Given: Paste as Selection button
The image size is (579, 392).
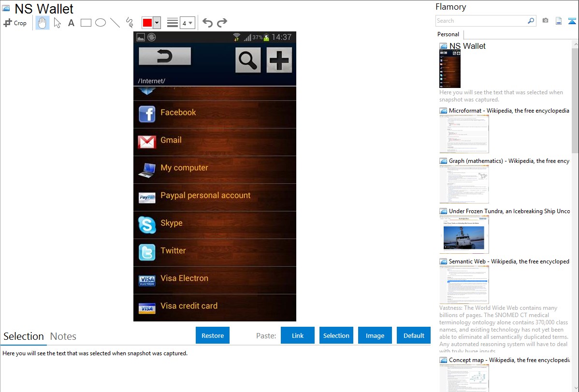Looking at the screenshot, I should (x=336, y=335).
